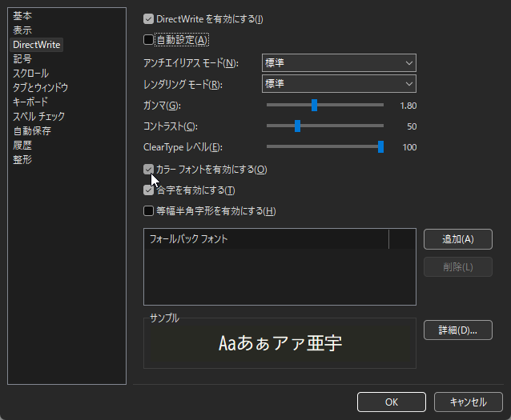Click the キャンセル button
The height and width of the screenshot is (420, 511).
click(x=469, y=402)
